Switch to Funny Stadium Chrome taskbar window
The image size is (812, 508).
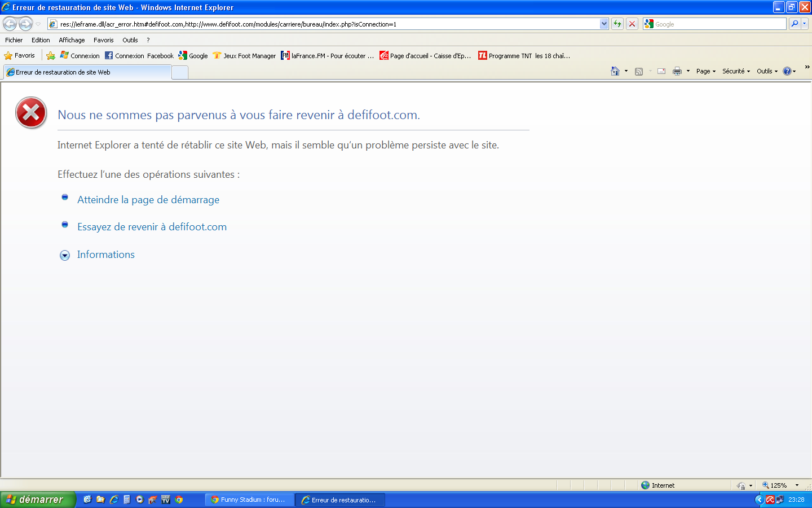pos(250,500)
